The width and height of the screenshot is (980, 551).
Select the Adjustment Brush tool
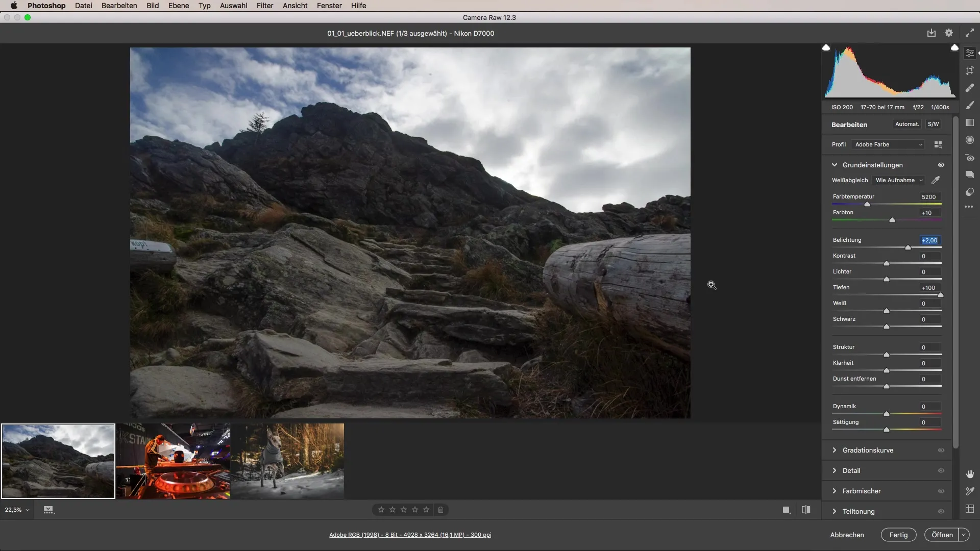(x=970, y=105)
